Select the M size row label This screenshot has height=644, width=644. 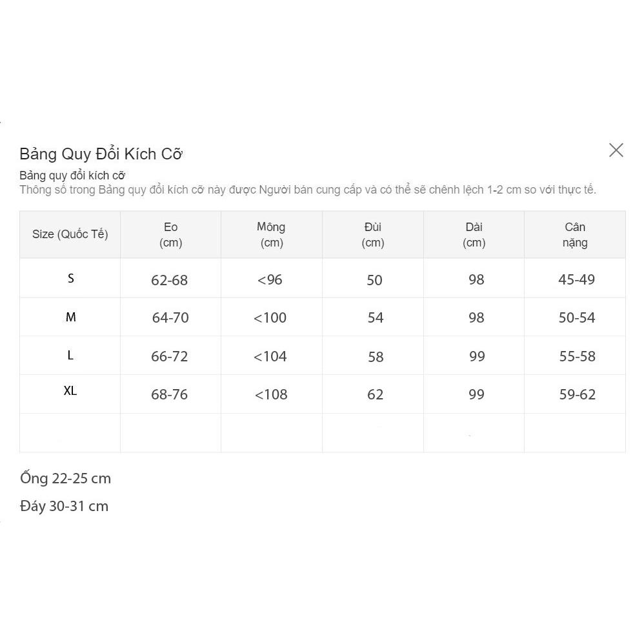click(x=70, y=317)
